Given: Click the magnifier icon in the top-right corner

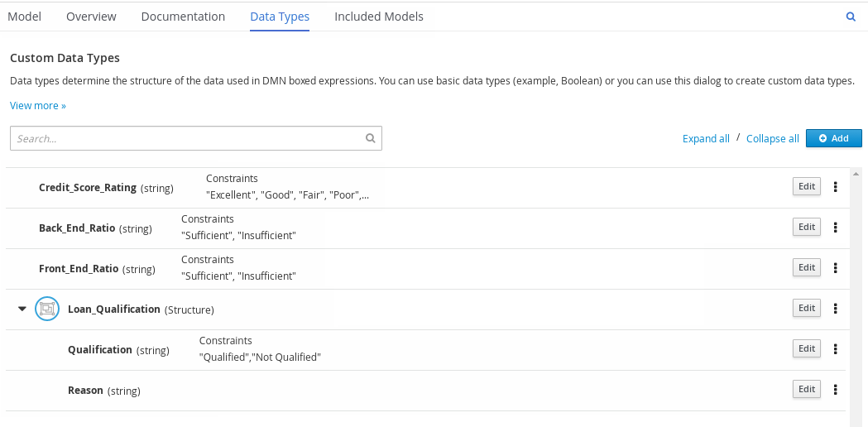Looking at the screenshot, I should [x=851, y=17].
